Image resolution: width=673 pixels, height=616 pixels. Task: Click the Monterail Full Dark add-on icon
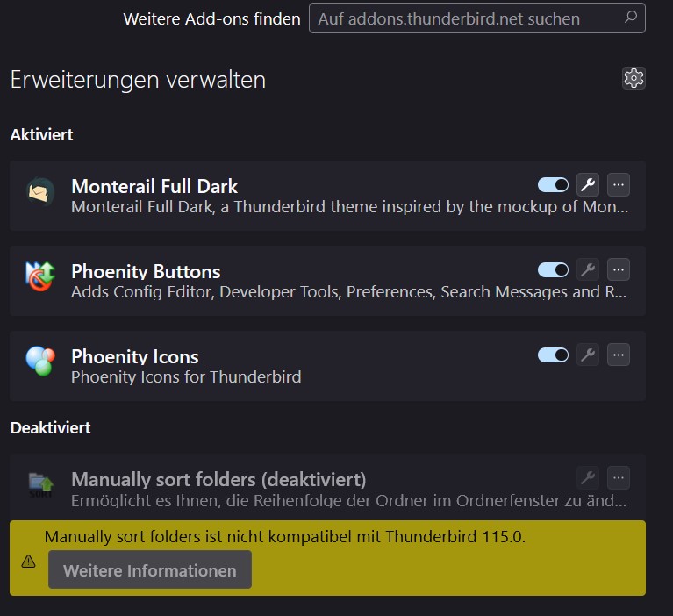[x=41, y=192]
